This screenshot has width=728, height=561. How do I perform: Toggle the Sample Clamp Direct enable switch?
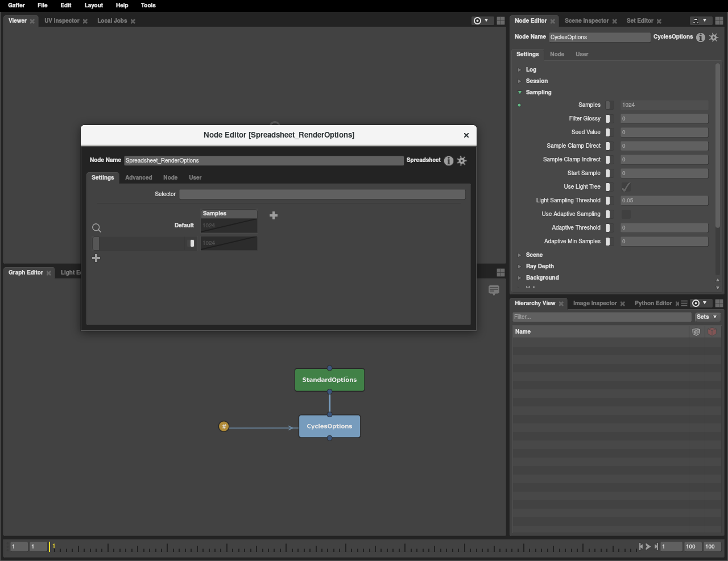coord(609,146)
